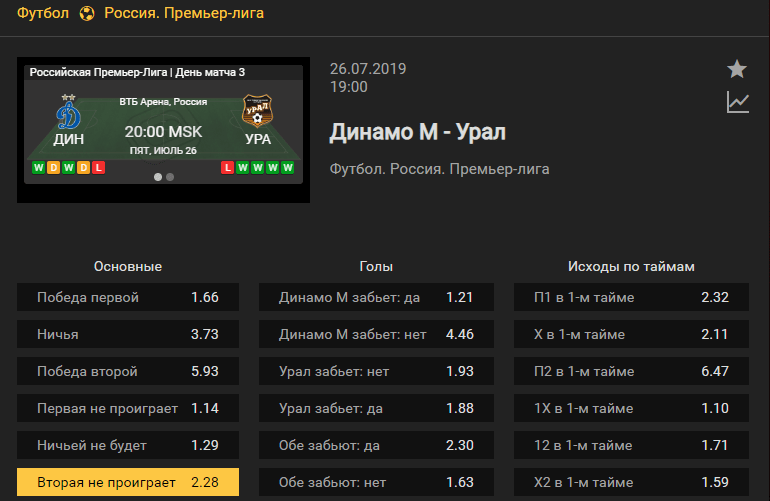Click the 20:00 MSK kickoff time
Screen dimensions: 770x501
coord(163,132)
